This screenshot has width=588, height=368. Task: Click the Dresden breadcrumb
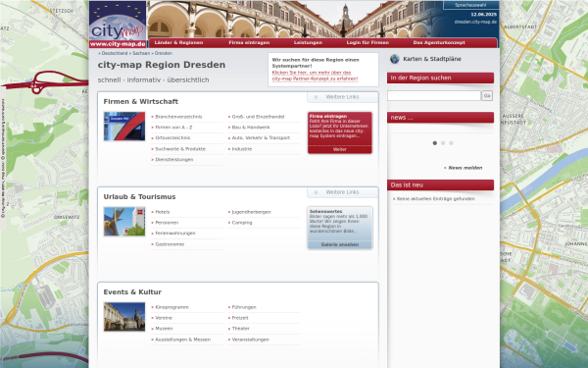pyautogui.click(x=164, y=53)
